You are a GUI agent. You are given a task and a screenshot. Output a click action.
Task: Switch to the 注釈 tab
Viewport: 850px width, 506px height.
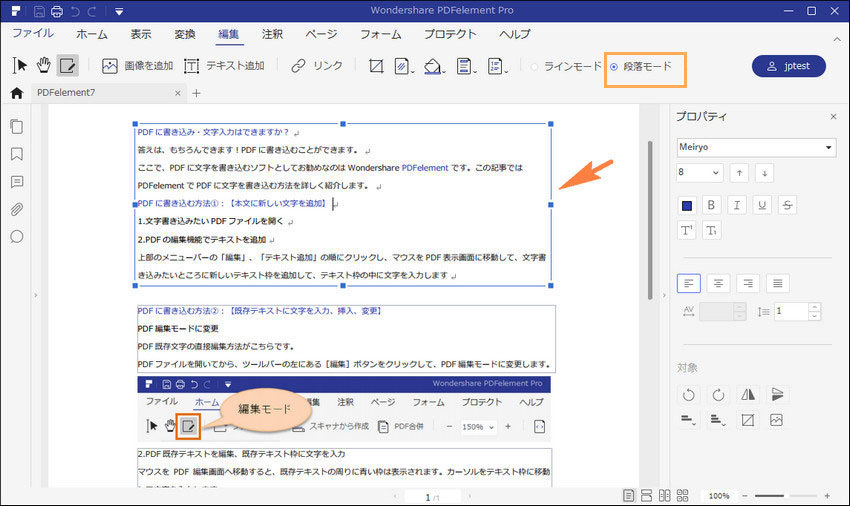[x=272, y=34]
